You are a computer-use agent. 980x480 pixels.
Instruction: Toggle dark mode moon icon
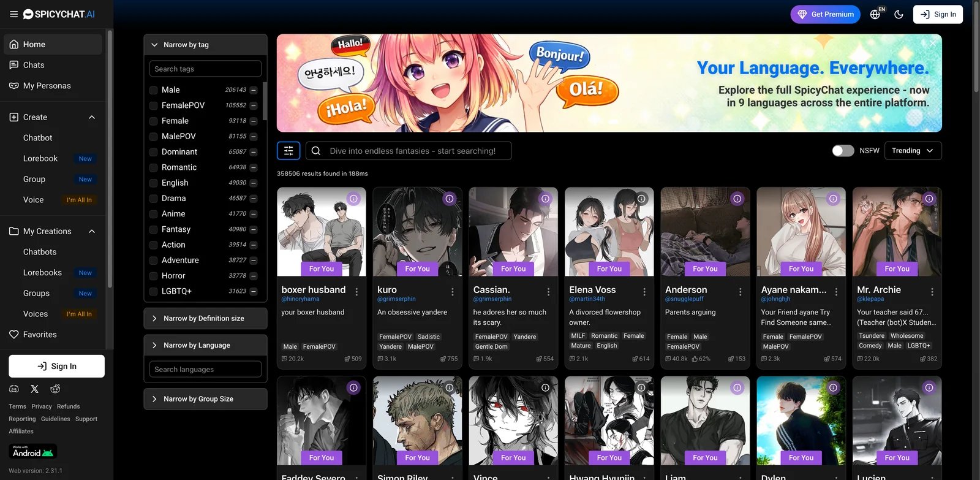899,14
